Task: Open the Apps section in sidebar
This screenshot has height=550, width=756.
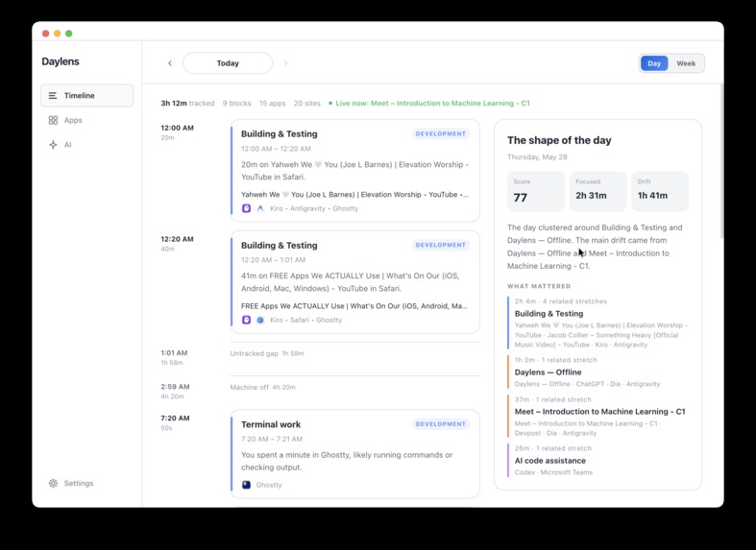Action: click(86, 120)
